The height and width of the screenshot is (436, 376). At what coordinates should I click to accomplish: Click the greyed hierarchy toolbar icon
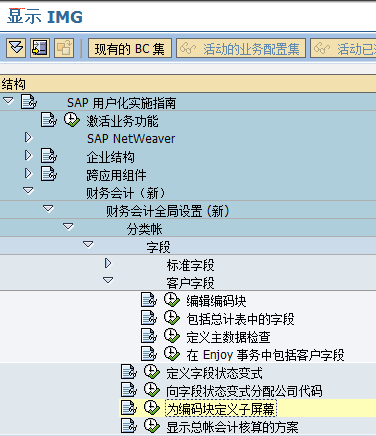pyautogui.click(x=64, y=48)
